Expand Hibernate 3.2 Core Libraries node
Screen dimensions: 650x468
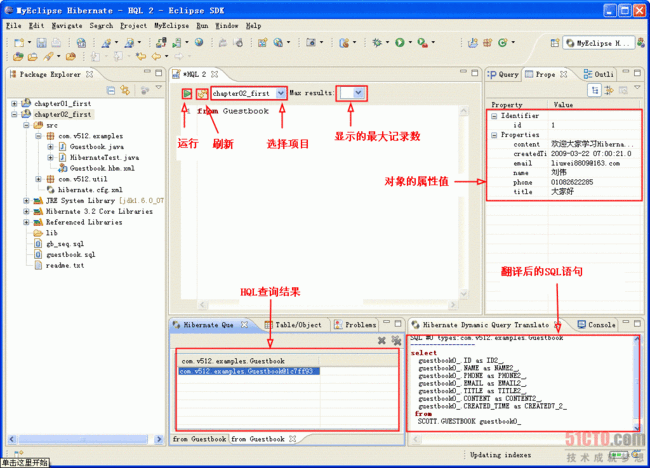26,211
